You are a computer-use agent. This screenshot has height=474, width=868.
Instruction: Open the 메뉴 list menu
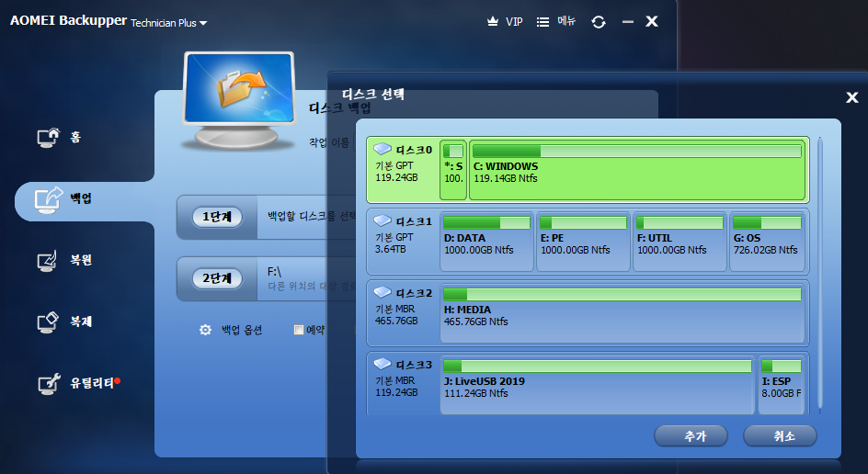click(555, 21)
